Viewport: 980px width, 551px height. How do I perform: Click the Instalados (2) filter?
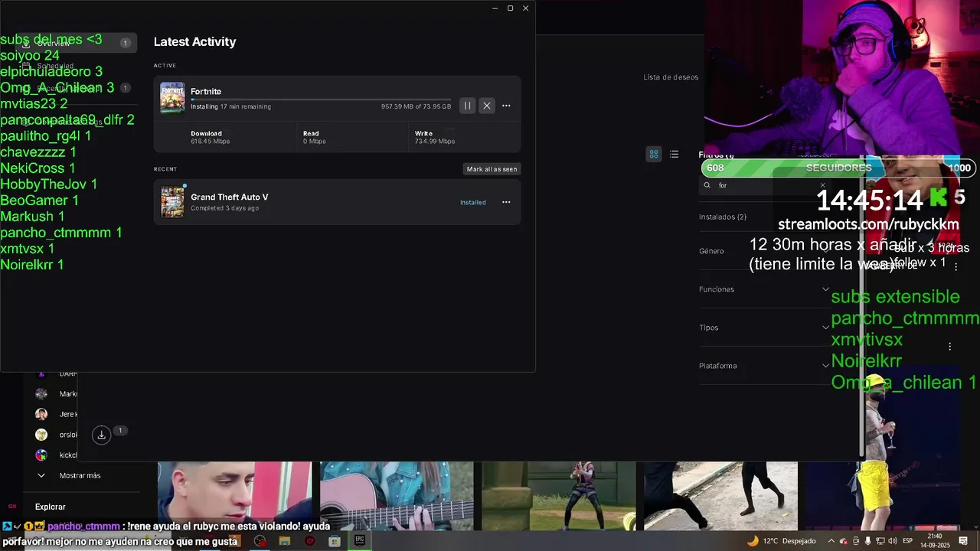[723, 217]
